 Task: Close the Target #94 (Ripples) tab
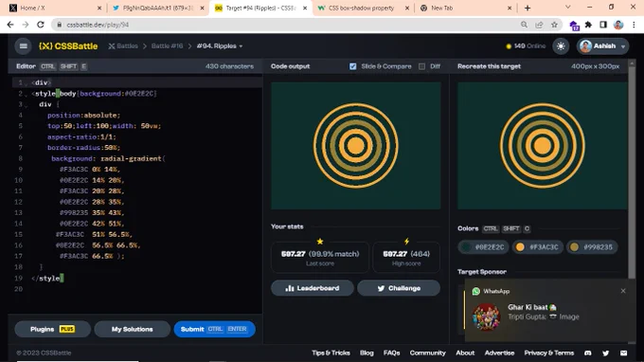point(305,8)
